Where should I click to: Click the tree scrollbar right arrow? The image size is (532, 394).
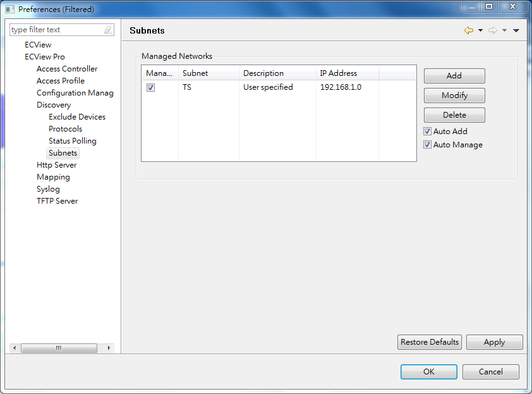pos(109,348)
